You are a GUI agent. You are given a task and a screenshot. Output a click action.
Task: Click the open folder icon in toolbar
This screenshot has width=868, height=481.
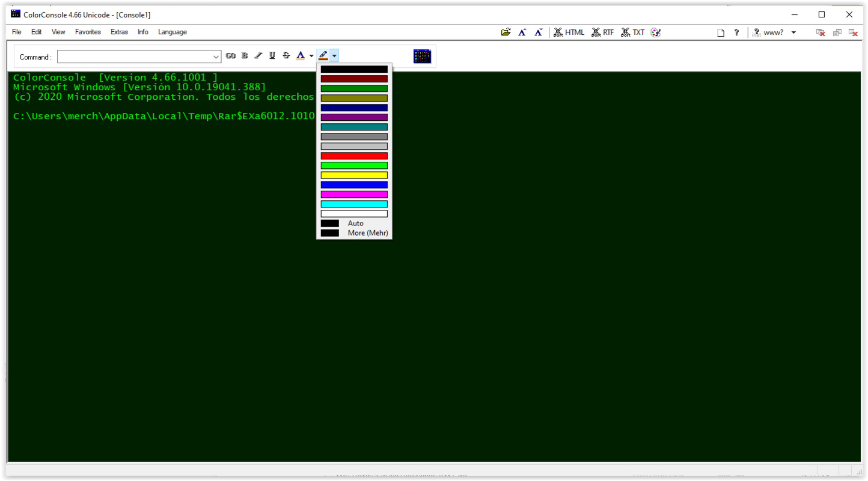(x=507, y=32)
